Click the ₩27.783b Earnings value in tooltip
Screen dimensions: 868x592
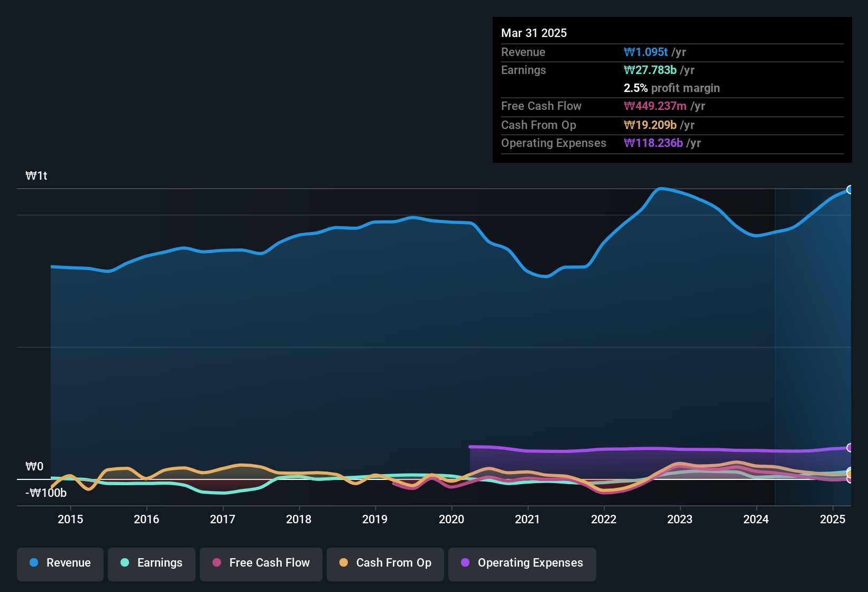tap(650, 70)
